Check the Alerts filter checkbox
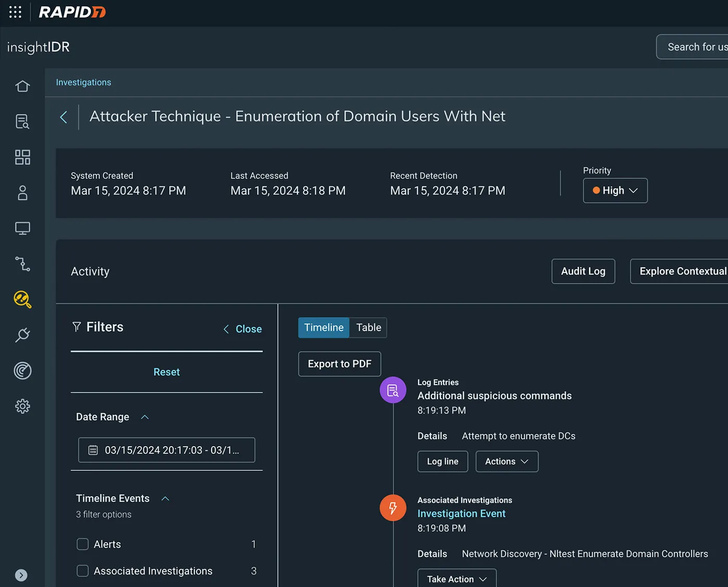The width and height of the screenshot is (728, 587). point(83,544)
